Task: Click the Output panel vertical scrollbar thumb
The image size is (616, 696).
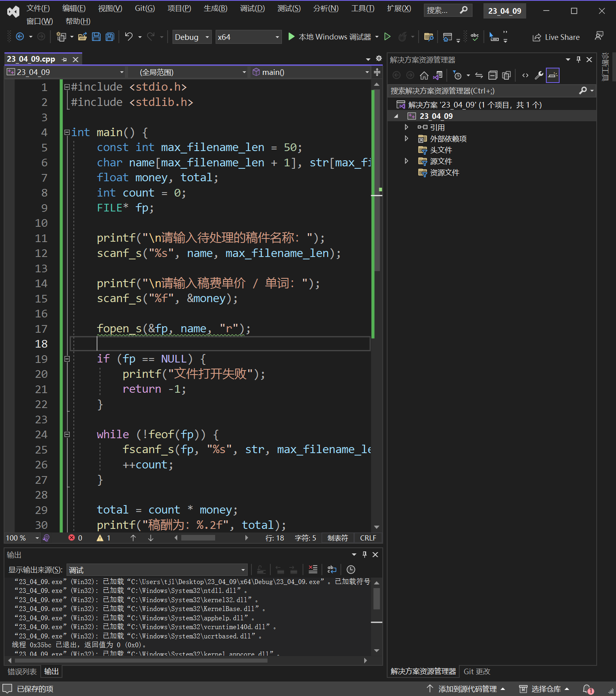Action: pyautogui.click(x=377, y=599)
